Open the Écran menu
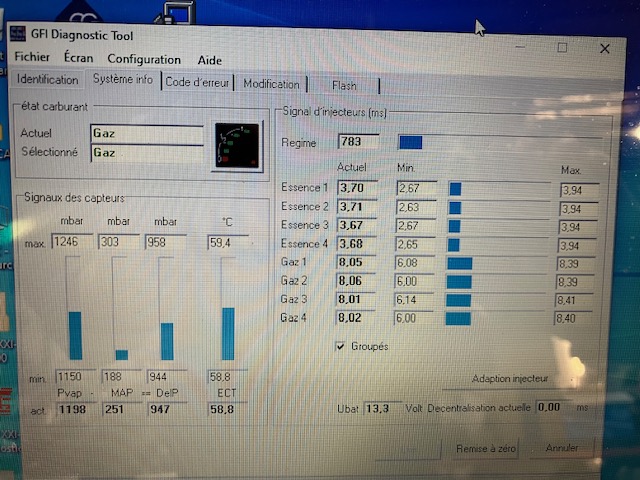This screenshot has width=640, height=480. pyautogui.click(x=78, y=58)
